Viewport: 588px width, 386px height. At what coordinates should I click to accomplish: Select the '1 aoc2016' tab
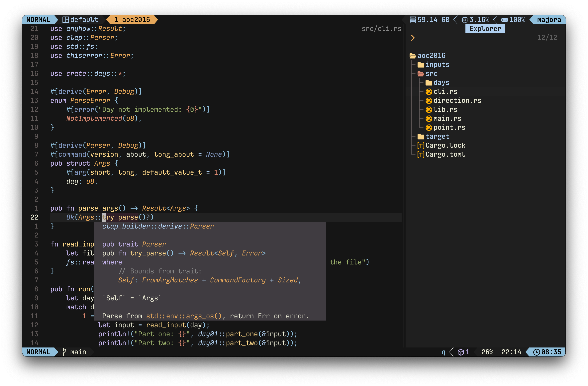132,20
